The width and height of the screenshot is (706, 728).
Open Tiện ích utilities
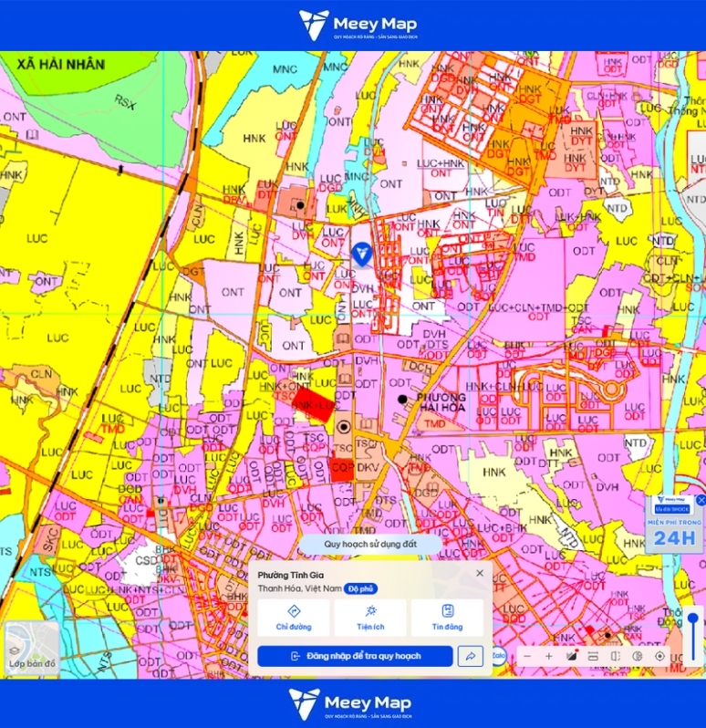coord(370,618)
